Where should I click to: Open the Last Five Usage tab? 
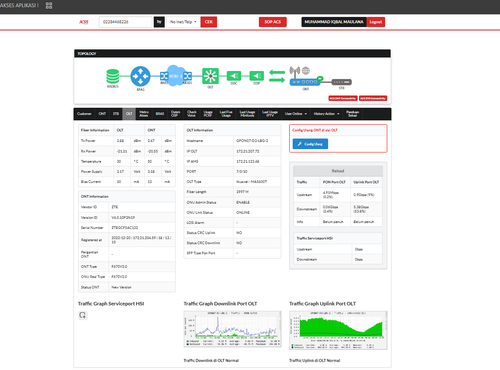pos(226,114)
